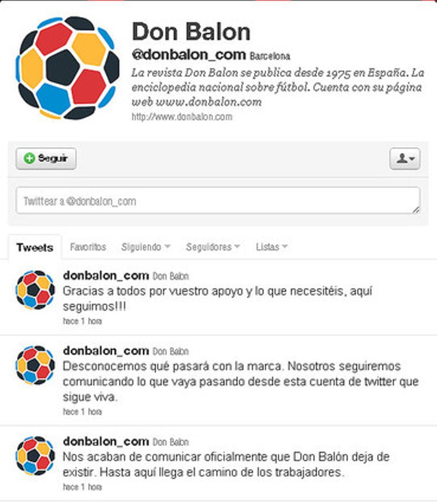Open the http://www.donbalon.com profile link
This screenshot has width=437, height=504.
[182, 117]
